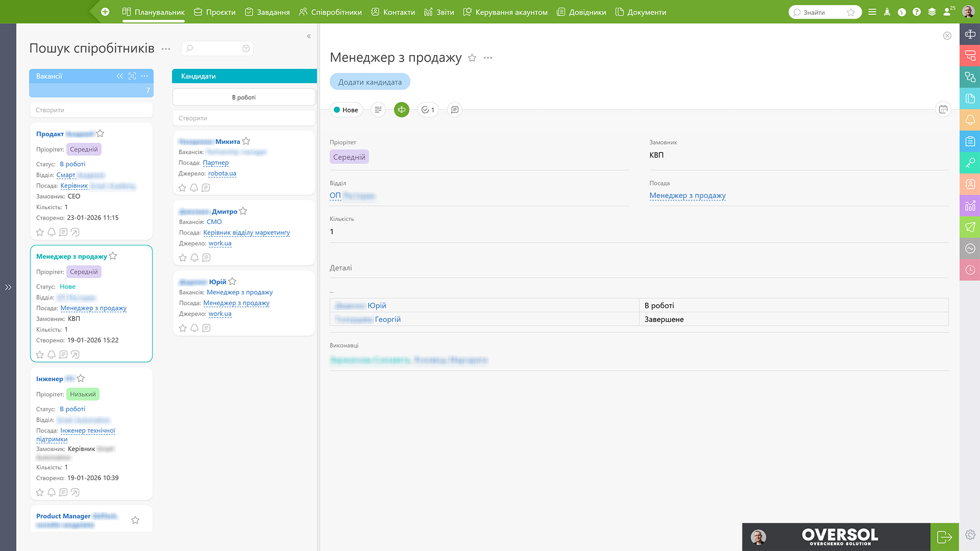Open the pink clock icon in right sidebar

[970, 270]
